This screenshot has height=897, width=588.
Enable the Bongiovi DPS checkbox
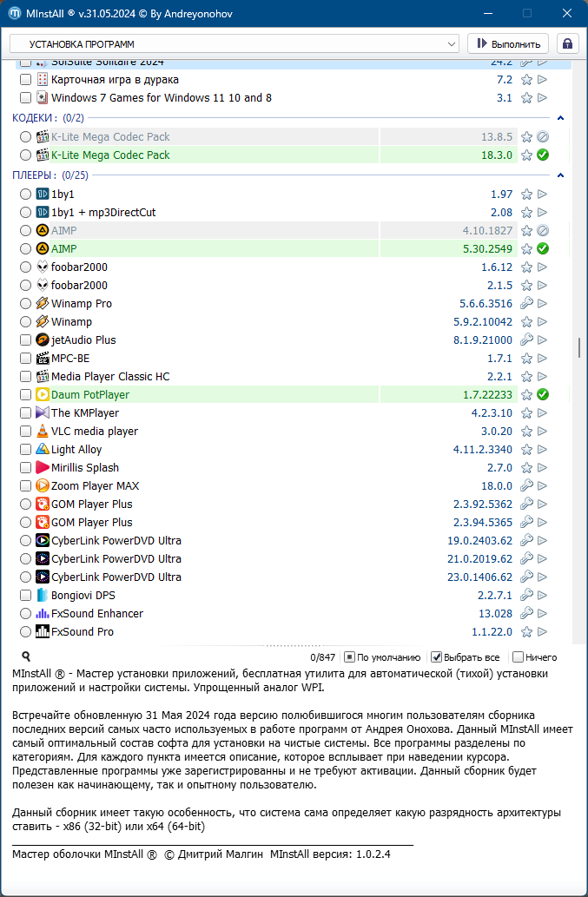click(25, 596)
